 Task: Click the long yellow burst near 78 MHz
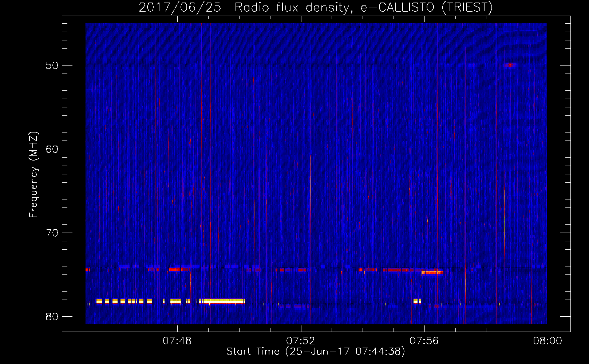222,301
